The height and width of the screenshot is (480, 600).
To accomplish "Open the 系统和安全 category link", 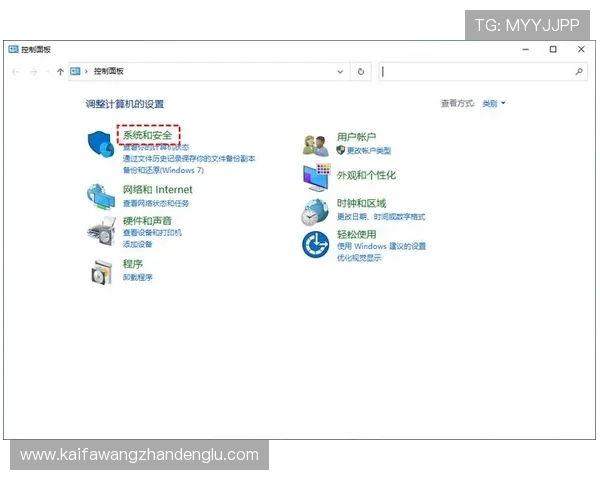I will pyautogui.click(x=148, y=135).
